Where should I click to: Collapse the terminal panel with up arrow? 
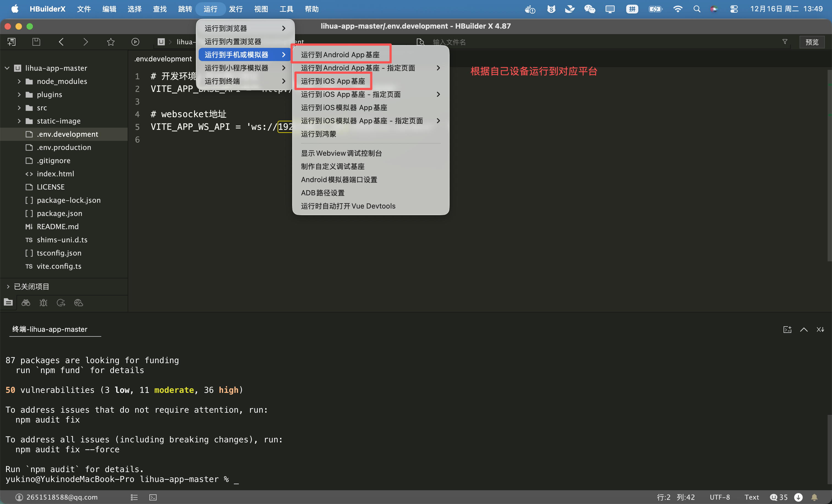pos(804,330)
